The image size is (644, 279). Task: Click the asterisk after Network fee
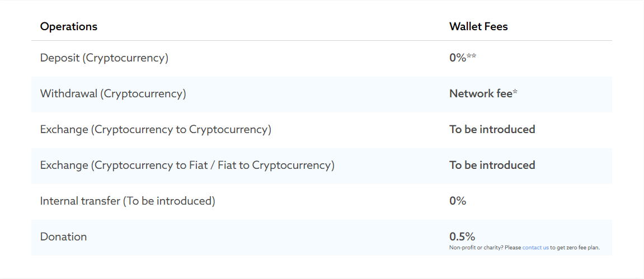(x=515, y=93)
